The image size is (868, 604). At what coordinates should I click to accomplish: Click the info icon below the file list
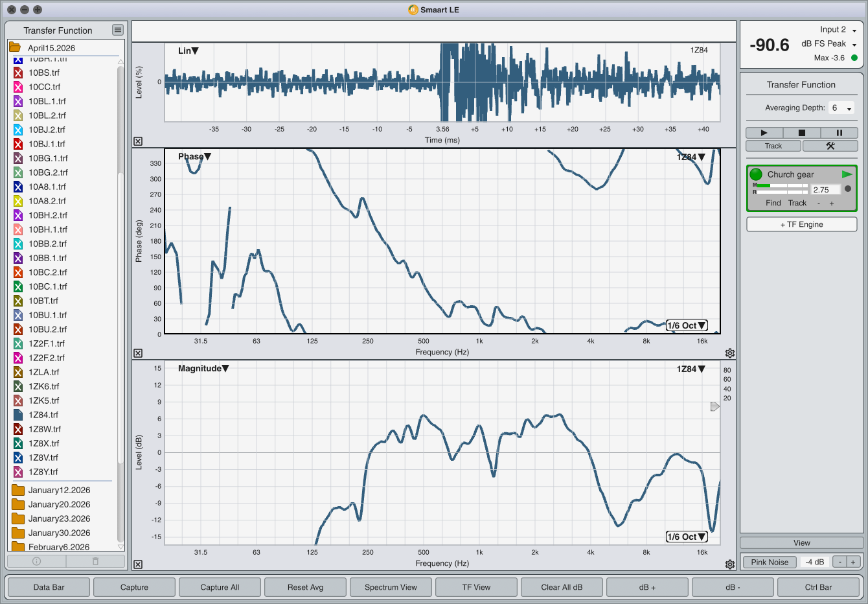[x=36, y=561]
